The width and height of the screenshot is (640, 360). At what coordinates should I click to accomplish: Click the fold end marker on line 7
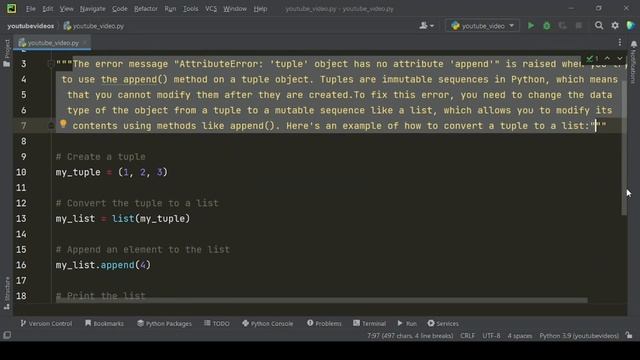pos(51,126)
